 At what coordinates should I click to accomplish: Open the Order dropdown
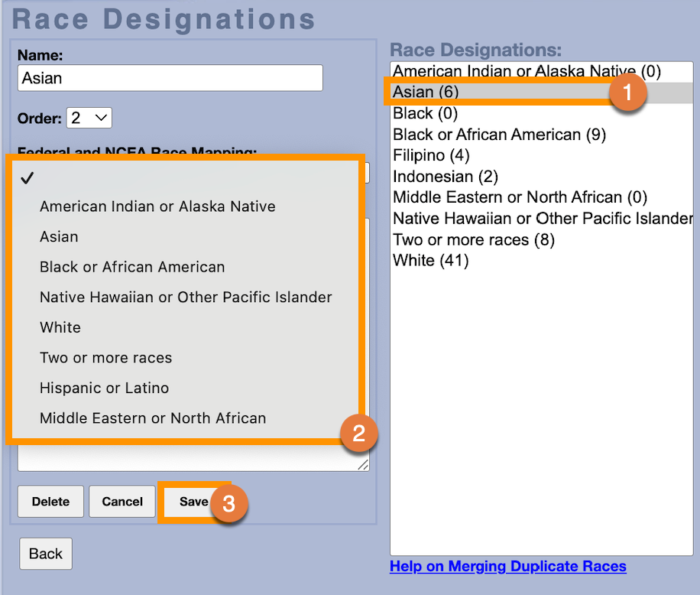(x=89, y=118)
